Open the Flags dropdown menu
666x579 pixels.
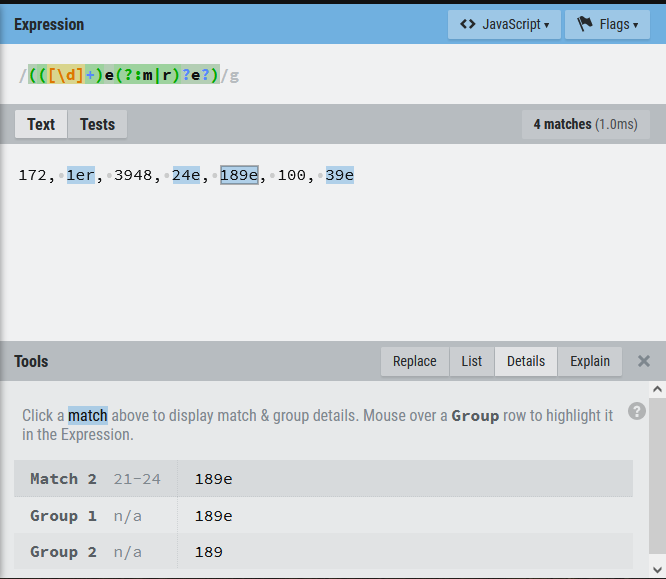[607, 25]
